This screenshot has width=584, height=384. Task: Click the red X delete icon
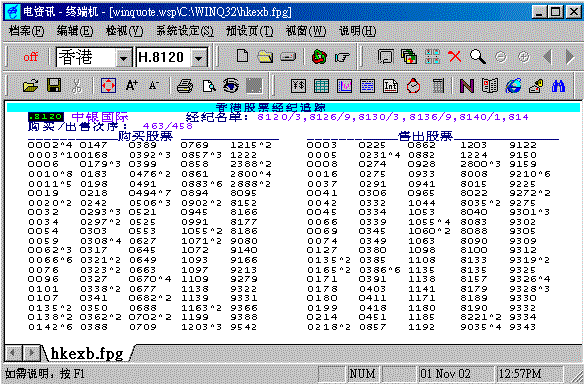tap(454, 57)
